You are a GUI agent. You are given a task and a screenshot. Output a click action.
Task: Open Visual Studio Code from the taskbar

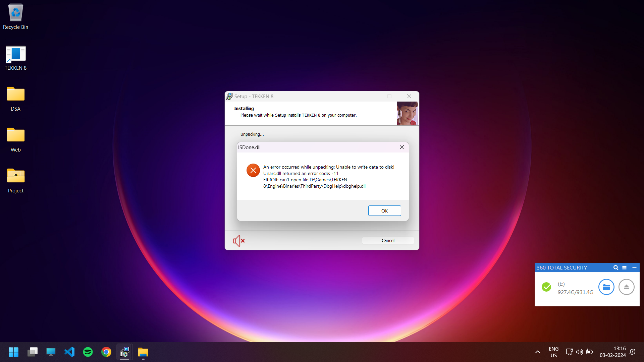tap(69, 352)
